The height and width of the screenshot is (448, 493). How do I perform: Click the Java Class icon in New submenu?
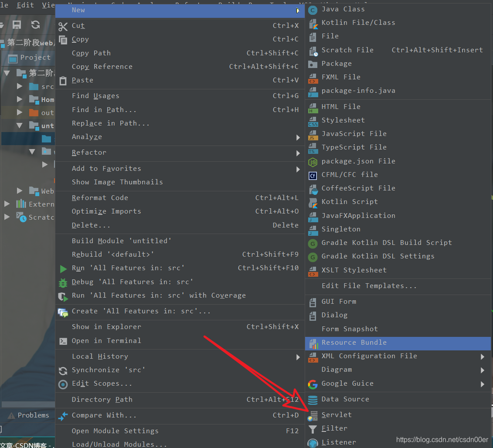coord(313,10)
